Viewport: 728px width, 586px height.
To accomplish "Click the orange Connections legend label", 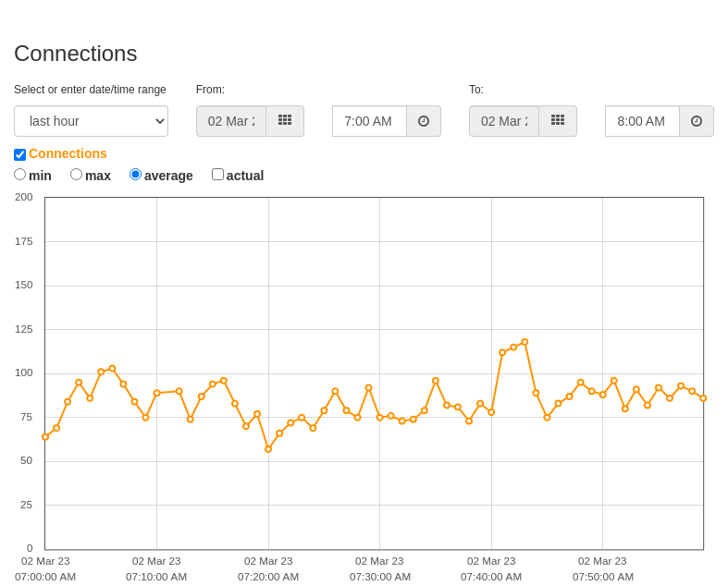I will click(68, 153).
